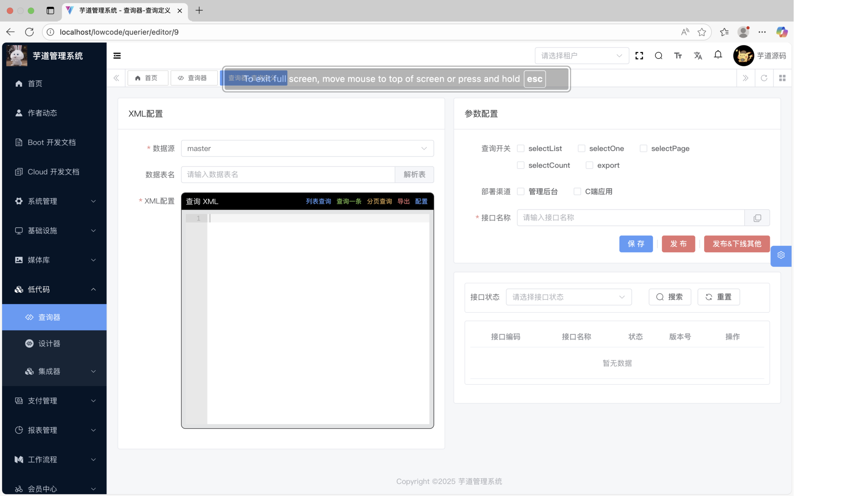Open notifications bell icon
The height and width of the screenshot is (496, 868).
[x=718, y=55]
